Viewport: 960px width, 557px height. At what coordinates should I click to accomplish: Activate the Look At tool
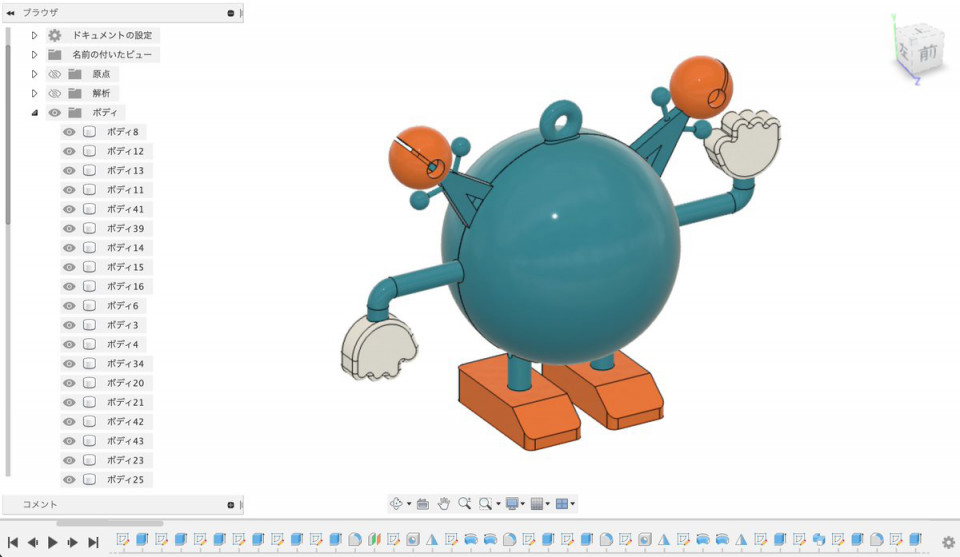click(422, 504)
